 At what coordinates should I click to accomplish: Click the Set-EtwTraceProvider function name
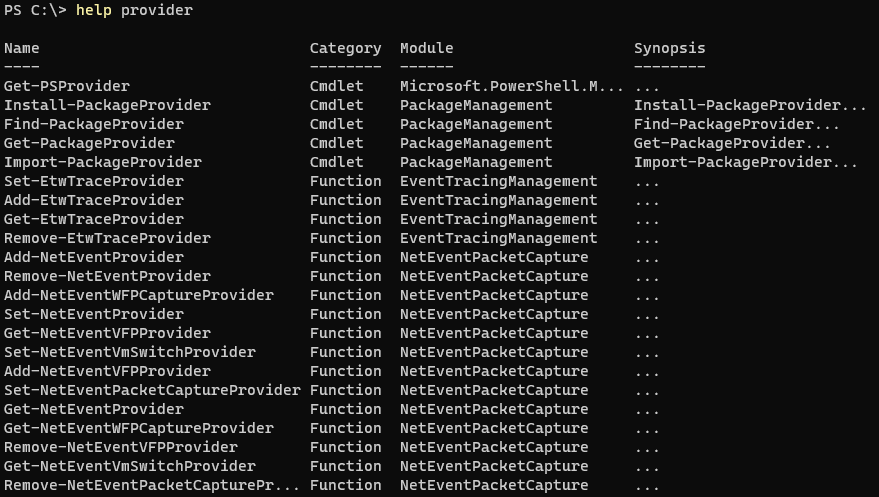[94, 182]
